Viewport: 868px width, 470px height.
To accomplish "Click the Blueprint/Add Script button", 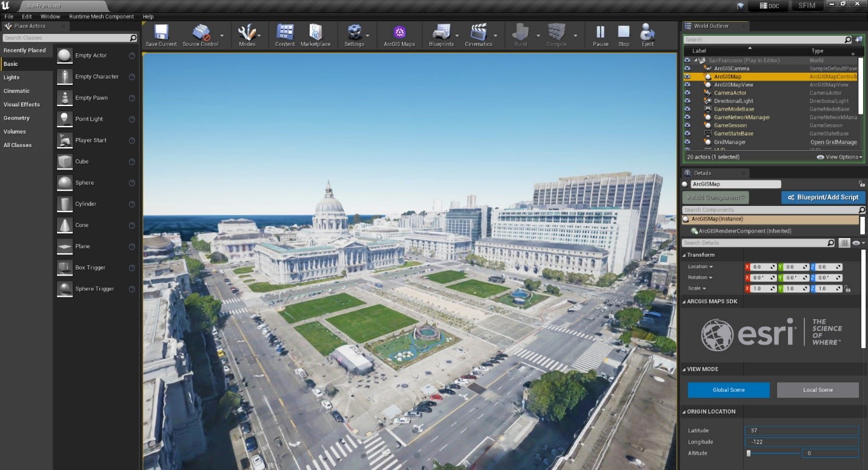I will (823, 197).
